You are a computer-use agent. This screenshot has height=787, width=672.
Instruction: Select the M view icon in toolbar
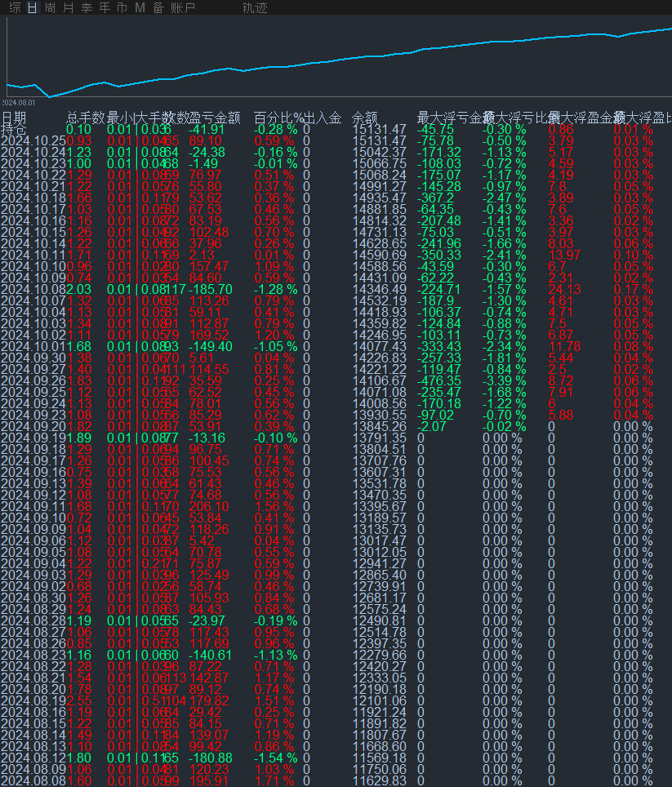click(x=139, y=7)
